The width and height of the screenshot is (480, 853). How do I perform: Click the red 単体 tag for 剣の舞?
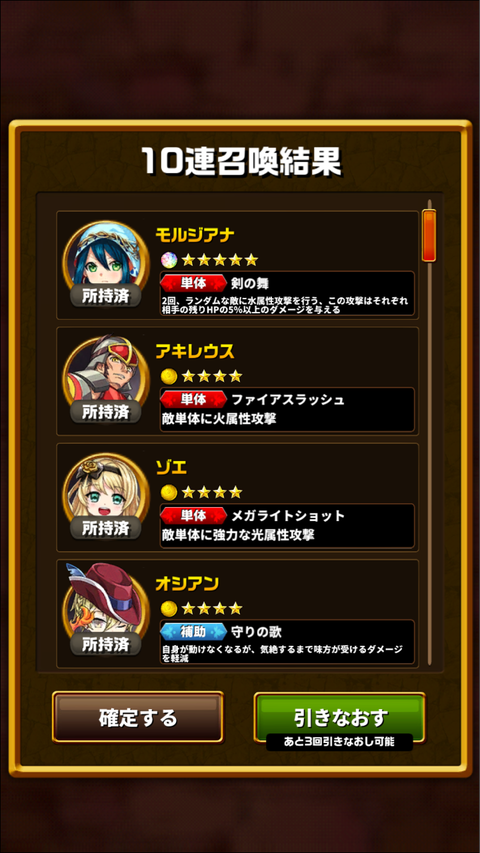pos(193,283)
